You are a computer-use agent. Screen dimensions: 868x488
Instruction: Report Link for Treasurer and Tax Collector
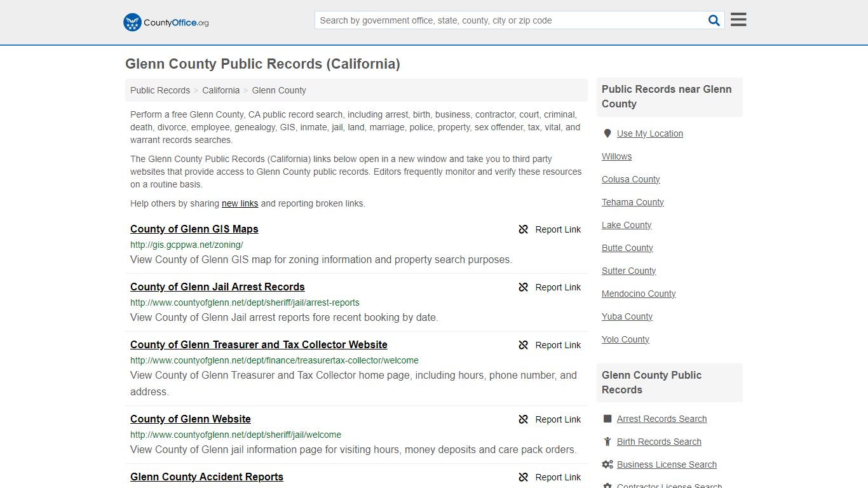click(x=558, y=345)
